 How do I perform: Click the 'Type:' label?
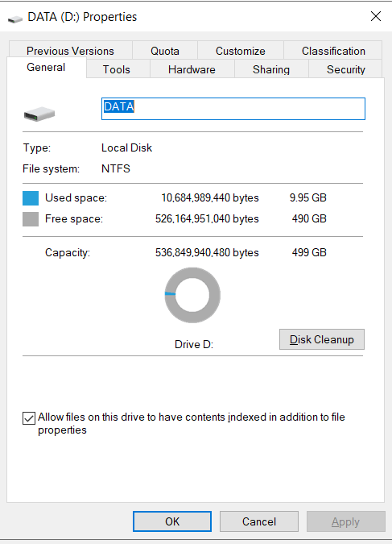(x=37, y=148)
